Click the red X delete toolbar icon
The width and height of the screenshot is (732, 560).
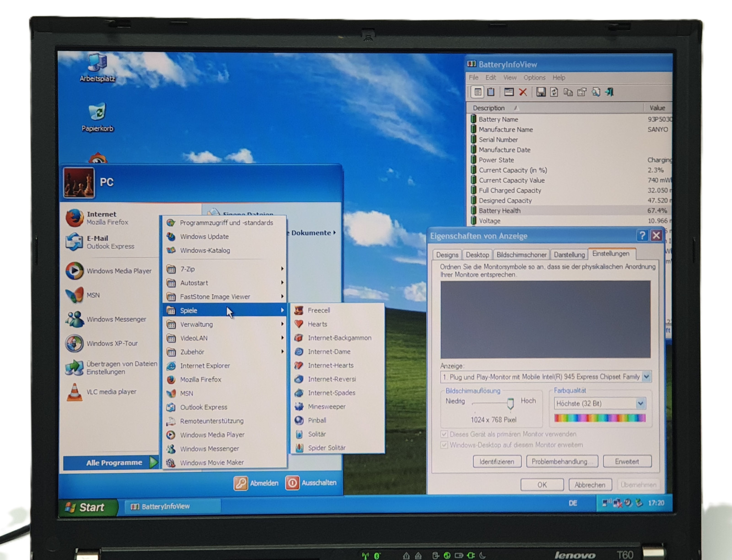(523, 92)
